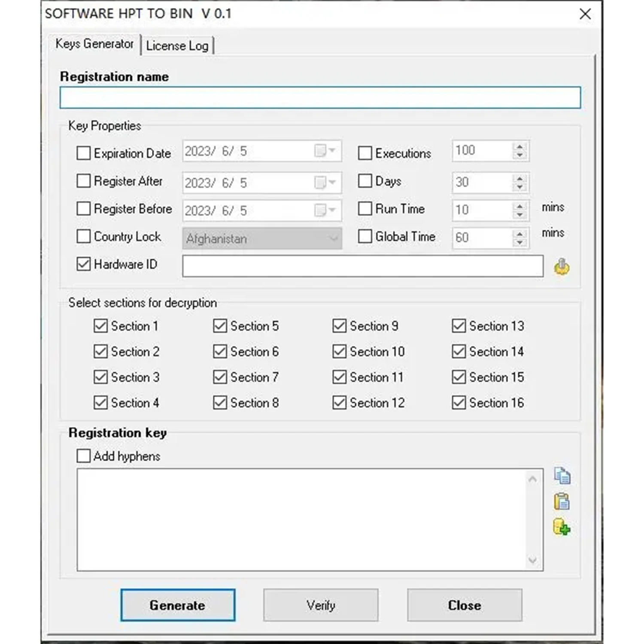Toggle Section 9 checkbox
The width and height of the screenshot is (644, 644).
click(339, 326)
